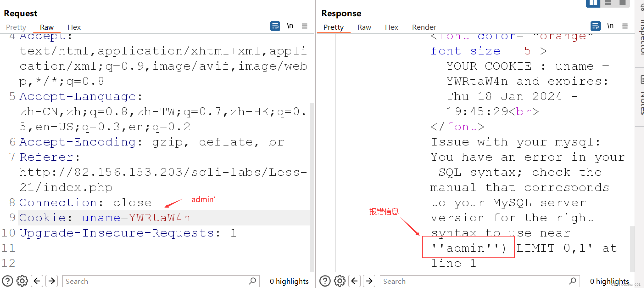Click the blue pretty-print icon in Request panel
Viewport: 644px width, 288px height.
click(275, 26)
